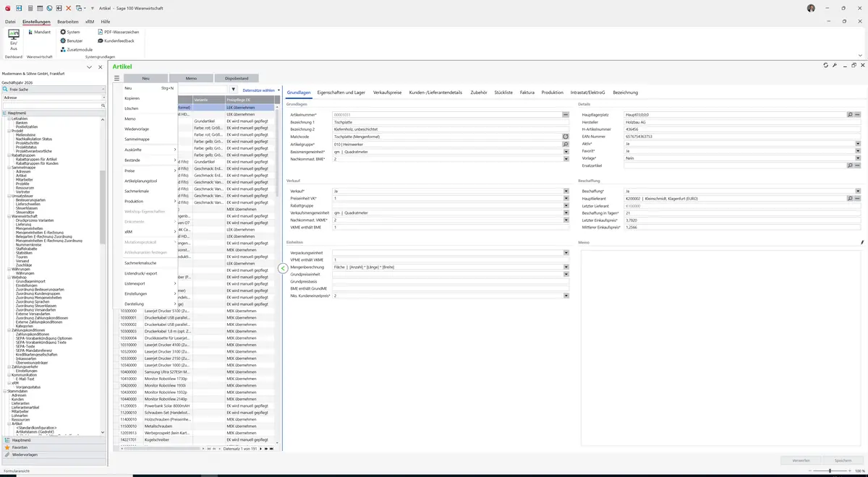Screen dimensions: 868x477
Task: Open the Favorit dropdown
Action: click(x=858, y=151)
